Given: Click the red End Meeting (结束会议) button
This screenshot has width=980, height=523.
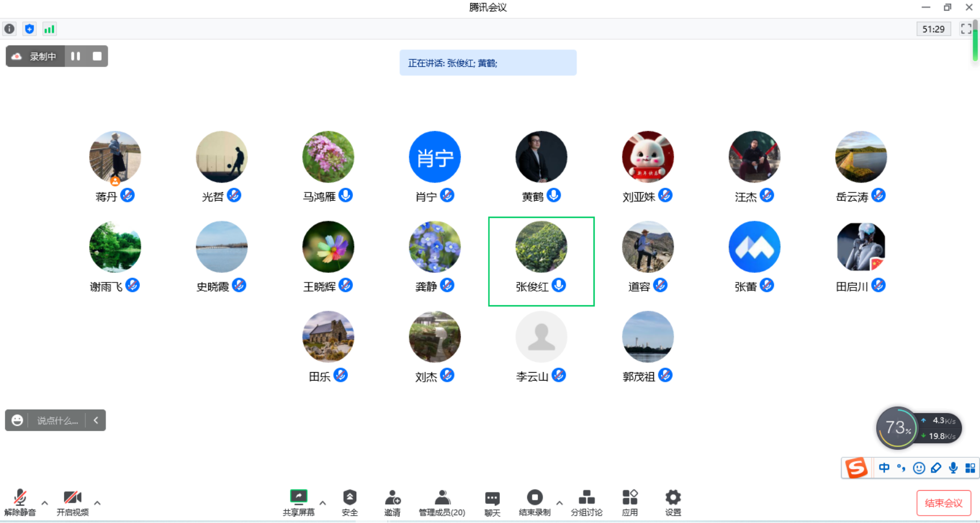Looking at the screenshot, I should pyautogui.click(x=943, y=503).
